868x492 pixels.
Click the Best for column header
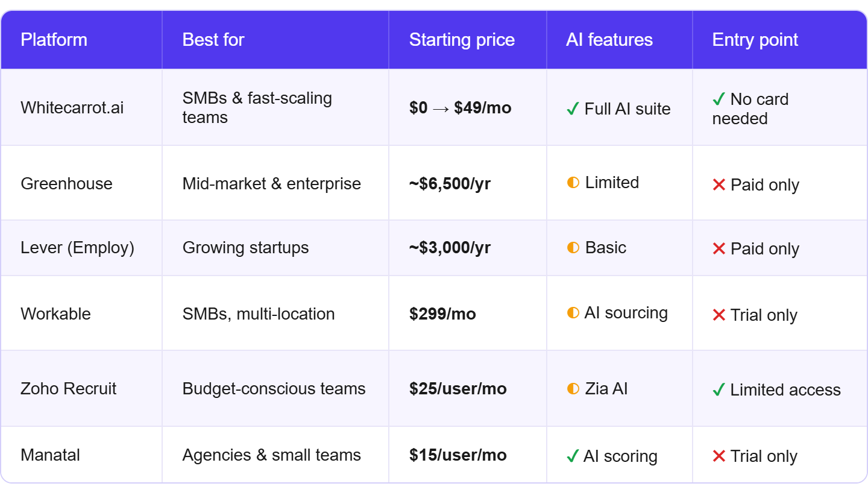coord(213,40)
